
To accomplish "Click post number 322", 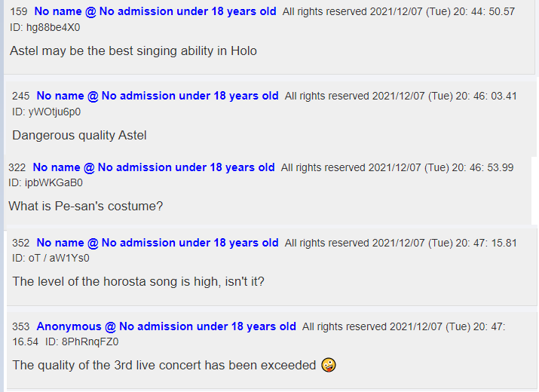I will (17, 167).
